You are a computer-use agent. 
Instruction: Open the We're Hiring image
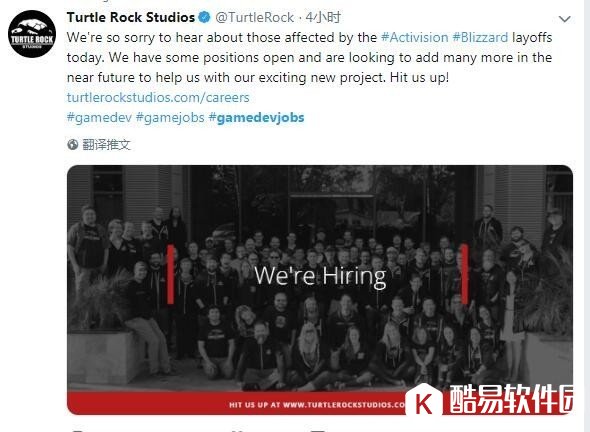point(320,290)
